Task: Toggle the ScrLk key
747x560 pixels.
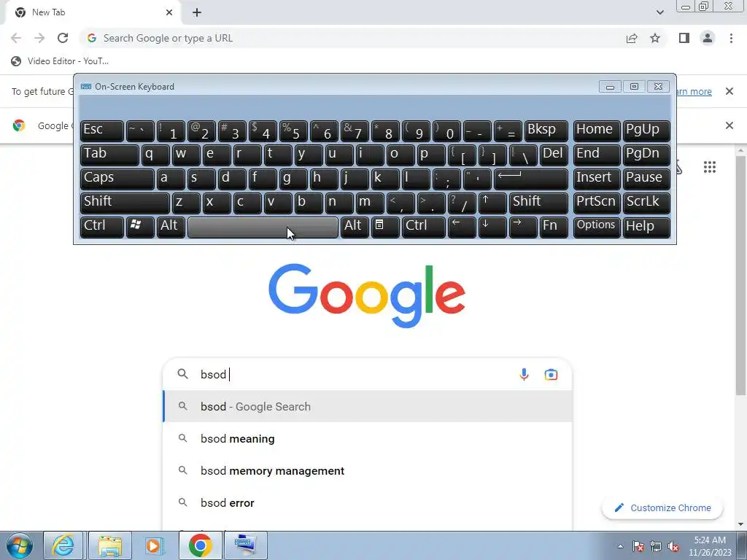Action: point(646,203)
